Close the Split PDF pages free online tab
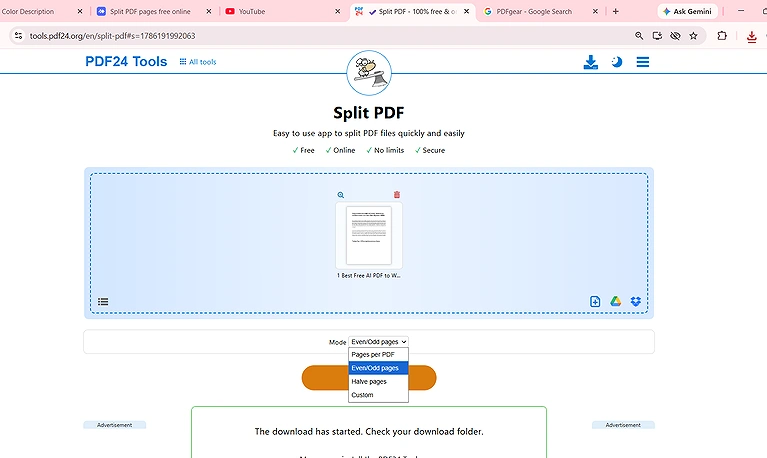 [x=209, y=11]
